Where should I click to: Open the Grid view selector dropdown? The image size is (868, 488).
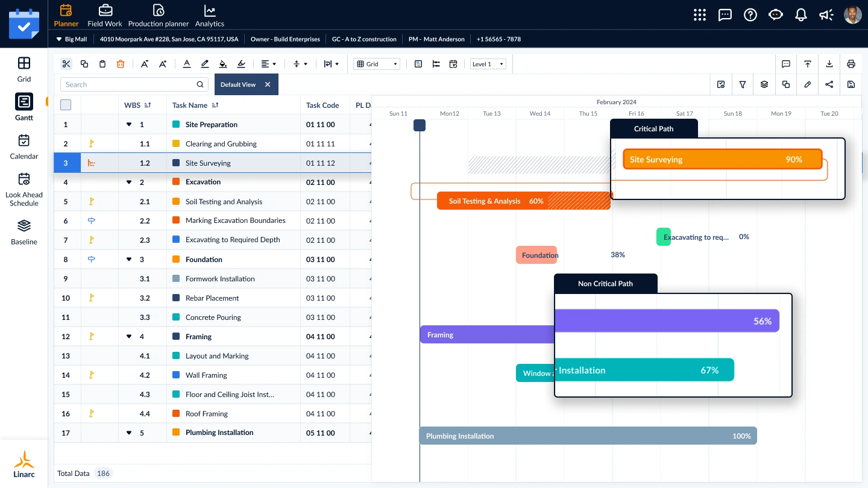(x=377, y=64)
